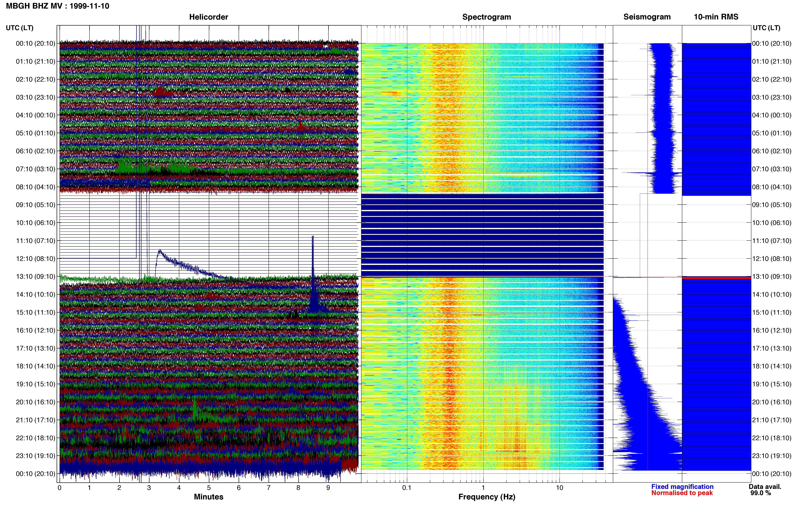Click RMS-side time label 22:10 (18:10)

(x=772, y=438)
